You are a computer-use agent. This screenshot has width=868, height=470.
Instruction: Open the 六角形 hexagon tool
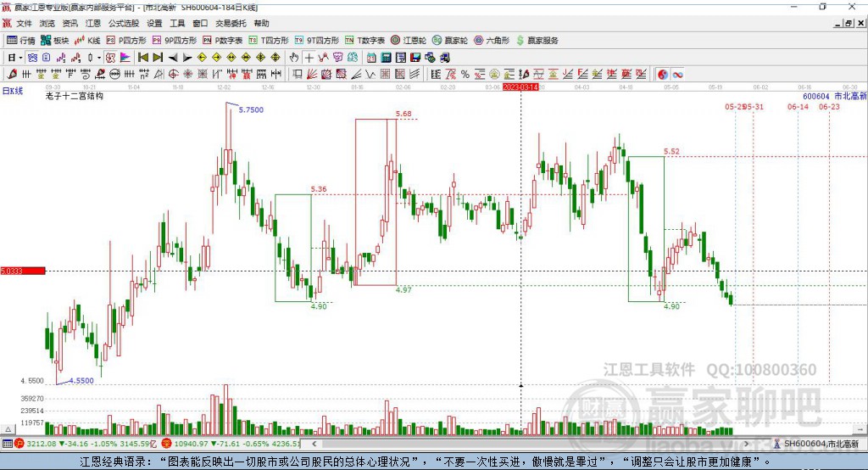coord(492,40)
